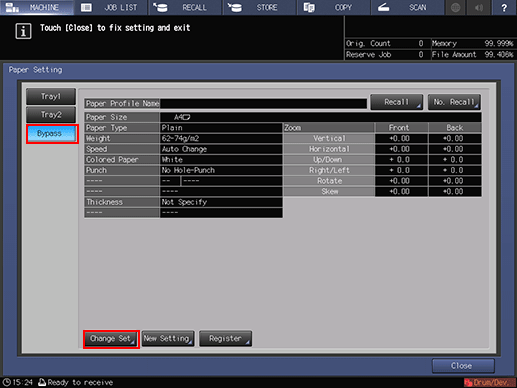Open the Recall paper profile list
517x388 pixels.
point(397,102)
